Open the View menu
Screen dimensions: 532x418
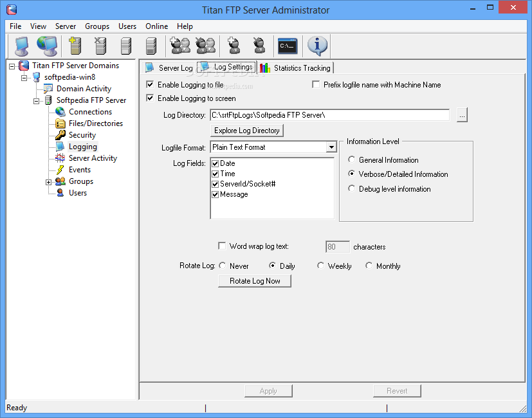coord(38,26)
